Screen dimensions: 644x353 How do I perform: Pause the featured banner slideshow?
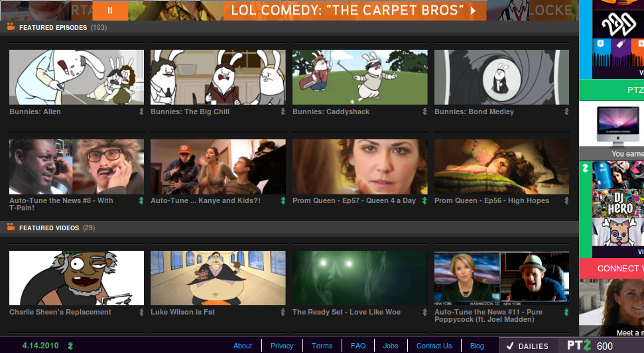point(110,10)
